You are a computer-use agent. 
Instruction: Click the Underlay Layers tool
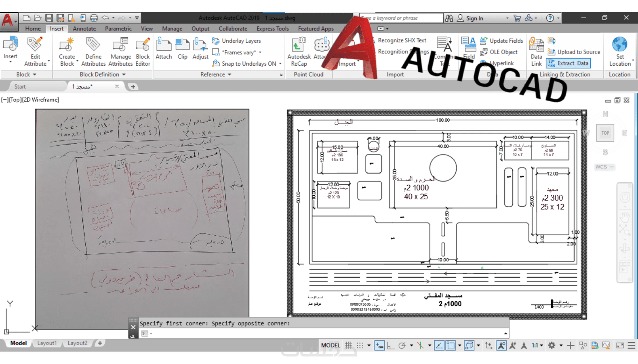[236, 41]
